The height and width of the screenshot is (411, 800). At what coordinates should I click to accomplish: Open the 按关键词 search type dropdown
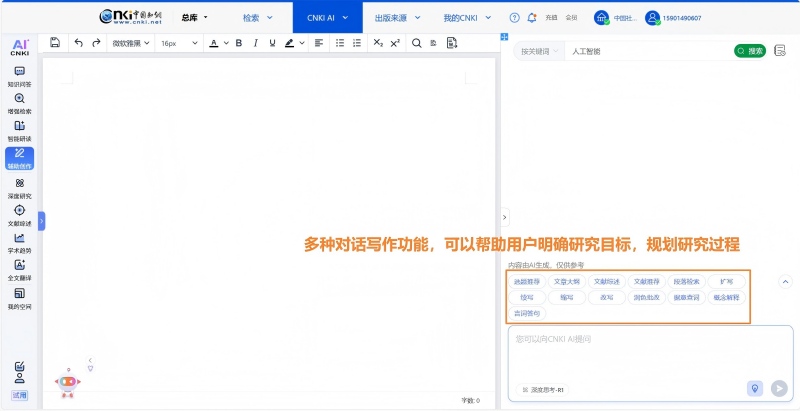tap(540, 50)
